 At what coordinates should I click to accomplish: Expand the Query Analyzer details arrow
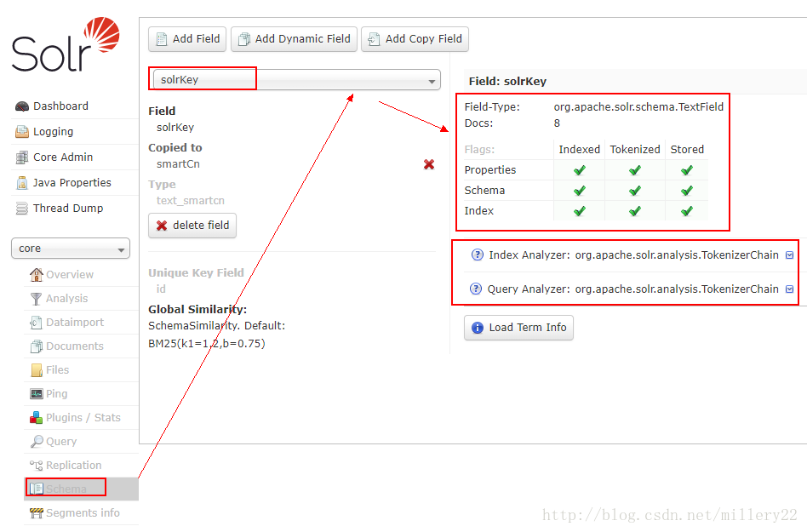click(789, 289)
